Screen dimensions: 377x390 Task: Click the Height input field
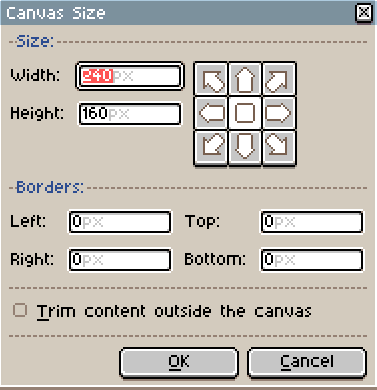coord(130,114)
